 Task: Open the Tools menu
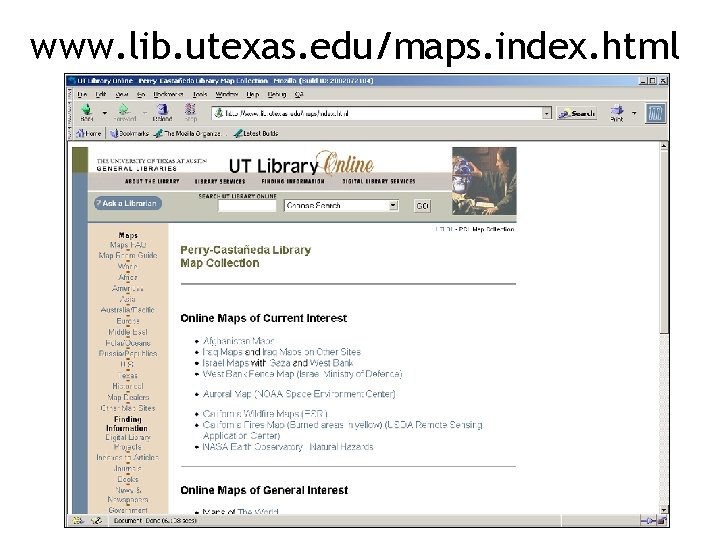pos(200,94)
